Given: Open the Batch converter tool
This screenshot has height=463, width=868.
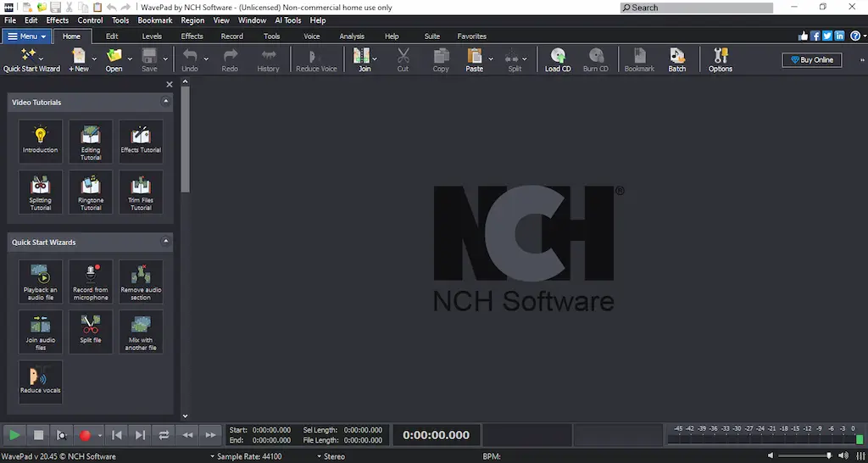Looking at the screenshot, I should coord(677,60).
